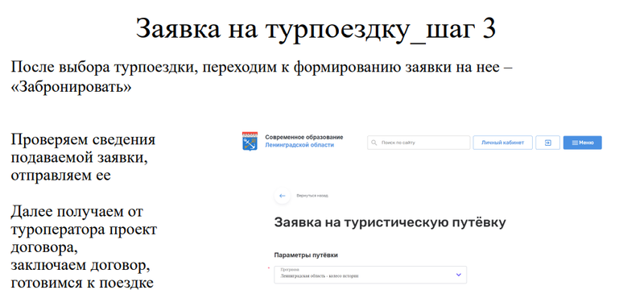This screenshot has height=294, width=644.
Task: Expand the Программа dropdown chevron
Action: coord(459,275)
